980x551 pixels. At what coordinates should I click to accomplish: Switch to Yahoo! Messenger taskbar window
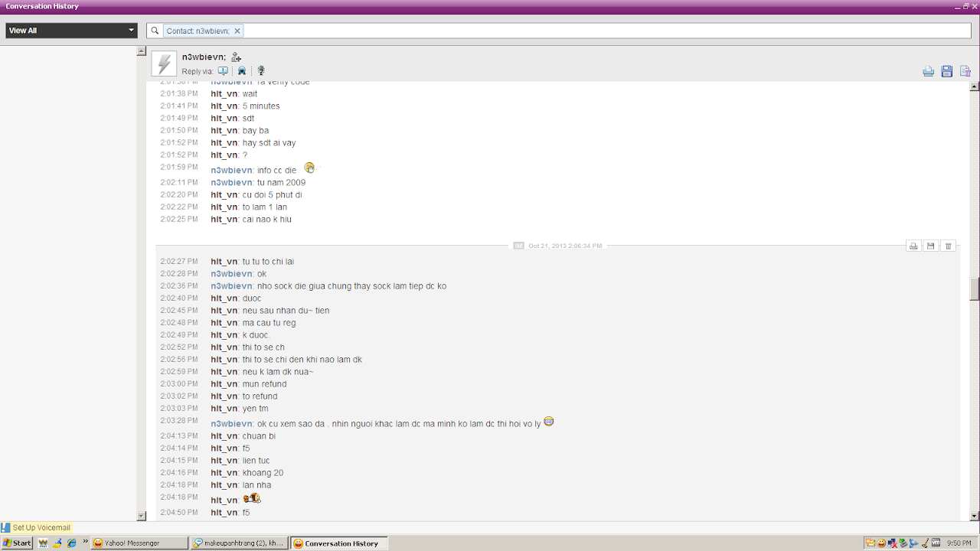(x=139, y=543)
